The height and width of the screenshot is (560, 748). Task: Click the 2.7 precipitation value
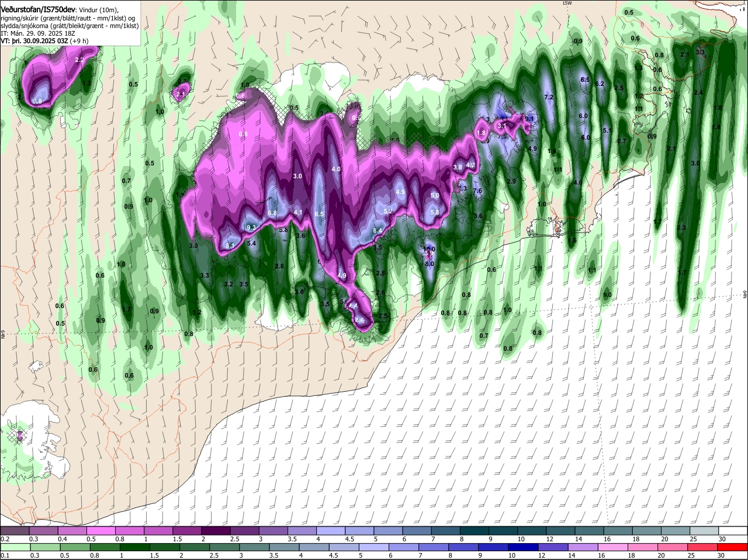[x=622, y=141]
